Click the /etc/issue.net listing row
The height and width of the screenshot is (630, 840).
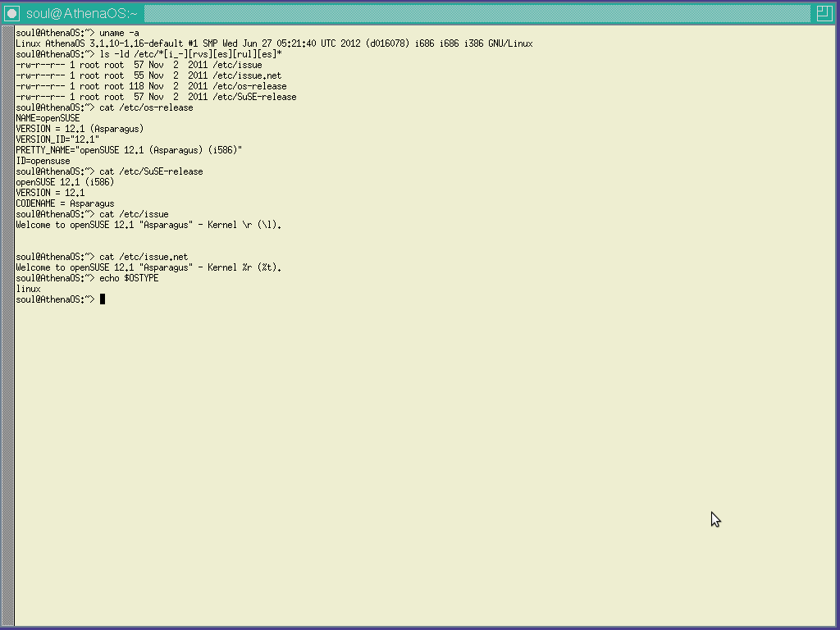(x=148, y=76)
